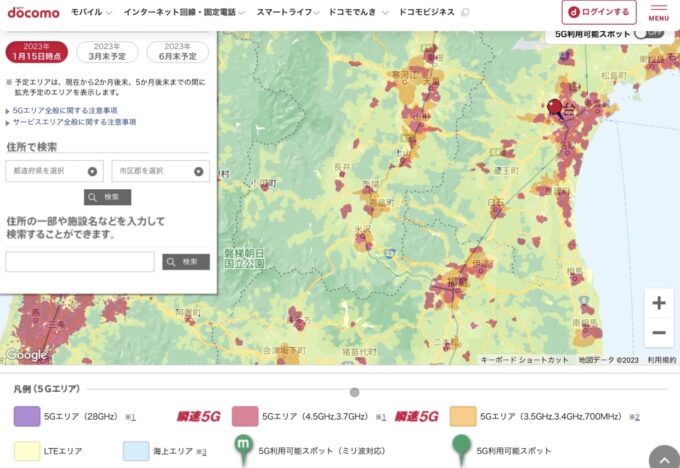The height and width of the screenshot is (468, 680).
Task: Click the 凡例（5Gエリア）heading
Action: click(47, 389)
